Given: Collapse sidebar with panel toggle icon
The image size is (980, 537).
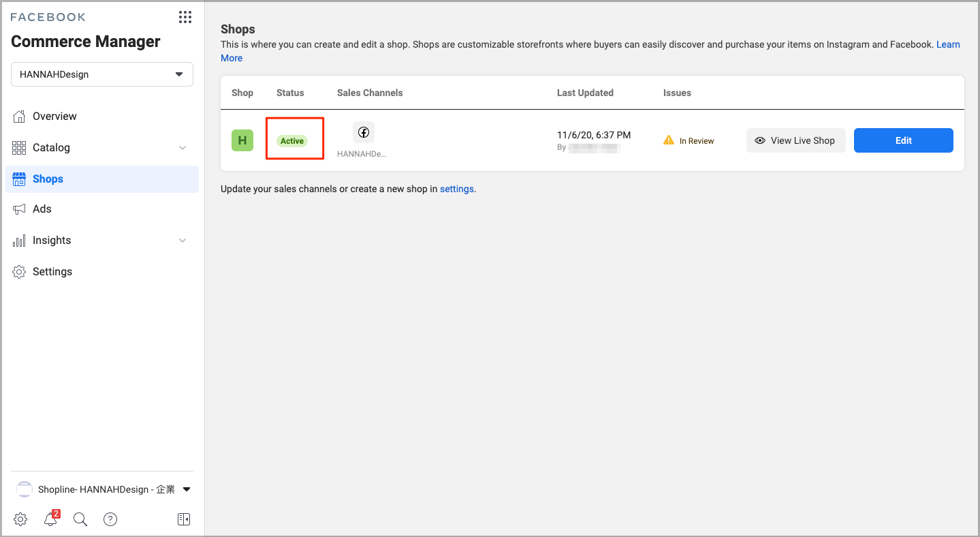Looking at the screenshot, I should pyautogui.click(x=184, y=519).
